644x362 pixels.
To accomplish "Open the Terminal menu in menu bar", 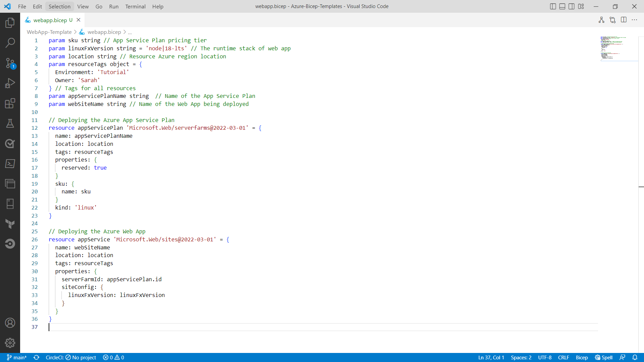I will click(136, 6).
